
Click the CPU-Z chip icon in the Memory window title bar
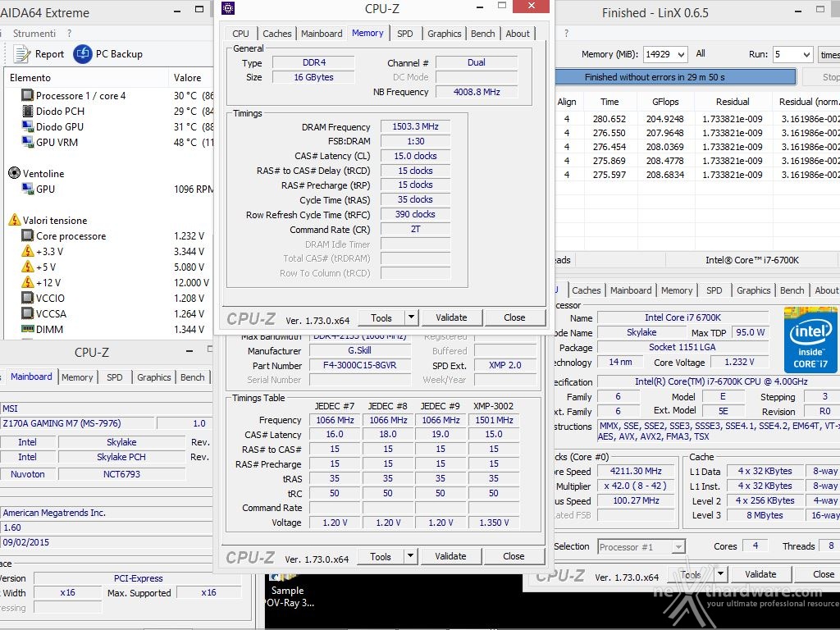[228, 8]
